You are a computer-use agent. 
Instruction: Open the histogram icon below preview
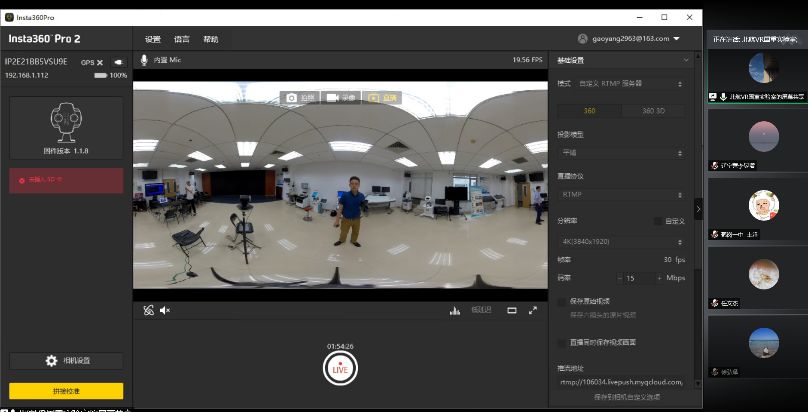[x=454, y=310]
